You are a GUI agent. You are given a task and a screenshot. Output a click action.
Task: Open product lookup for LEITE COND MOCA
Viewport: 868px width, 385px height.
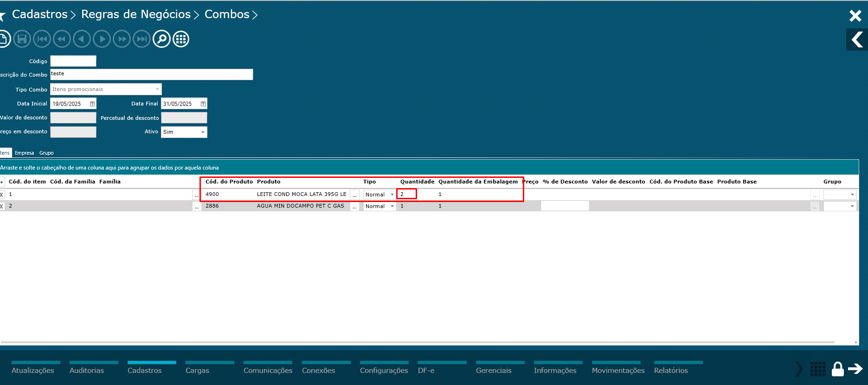tap(354, 195)
